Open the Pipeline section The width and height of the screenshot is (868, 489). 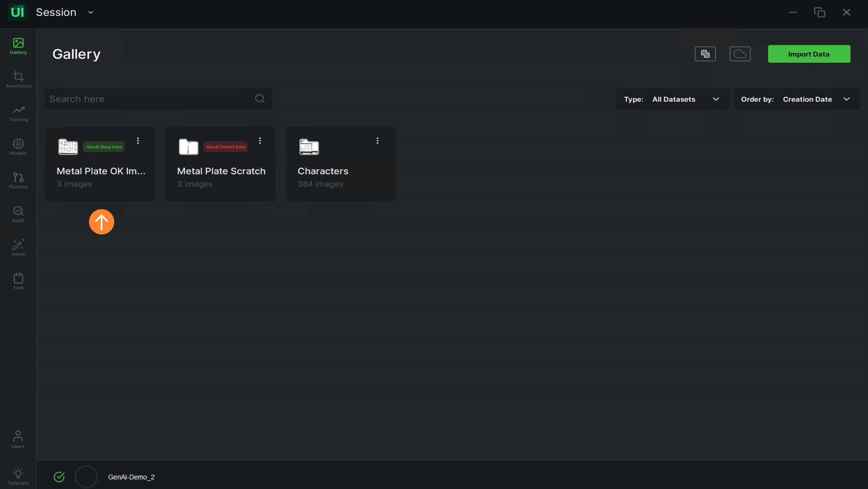pos(18,180)
